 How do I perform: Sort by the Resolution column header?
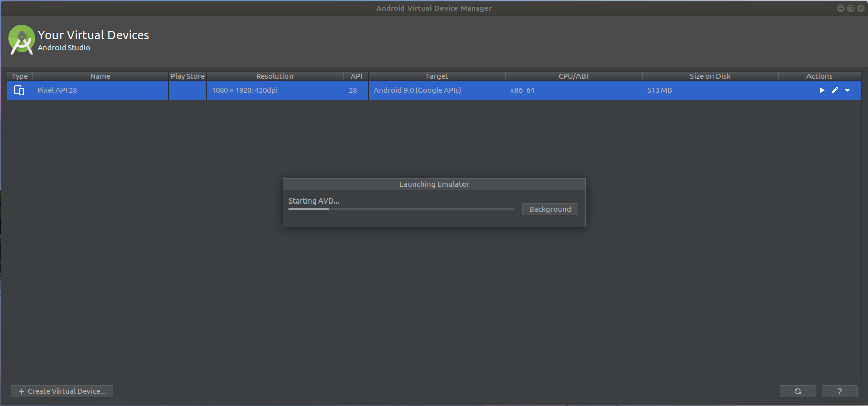(x=275, y=76)
